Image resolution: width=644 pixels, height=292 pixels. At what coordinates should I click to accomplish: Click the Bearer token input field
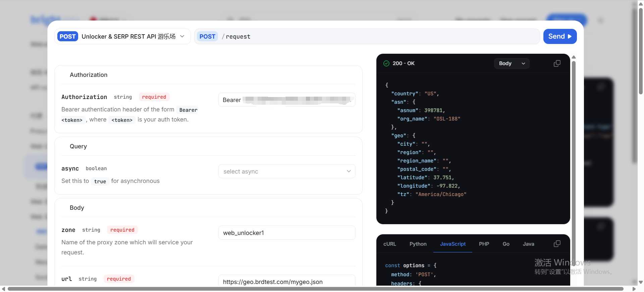click(x=287, y=100)
